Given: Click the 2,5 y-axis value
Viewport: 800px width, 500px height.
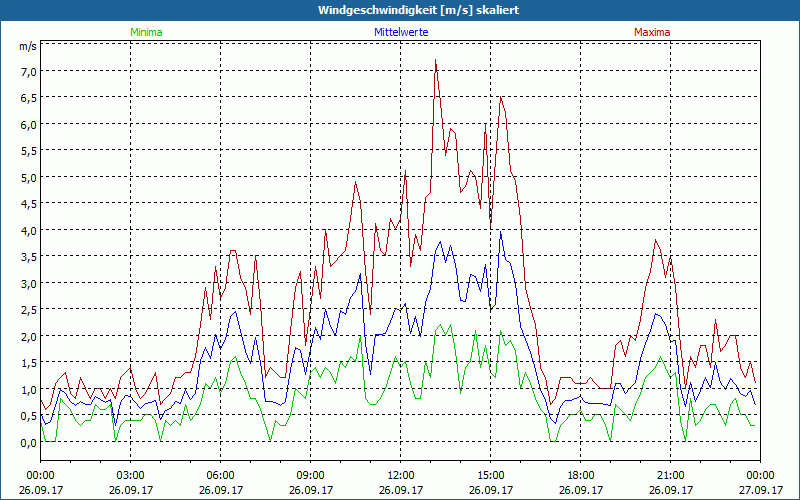Looking at the screenshot, I should (29, 310).
